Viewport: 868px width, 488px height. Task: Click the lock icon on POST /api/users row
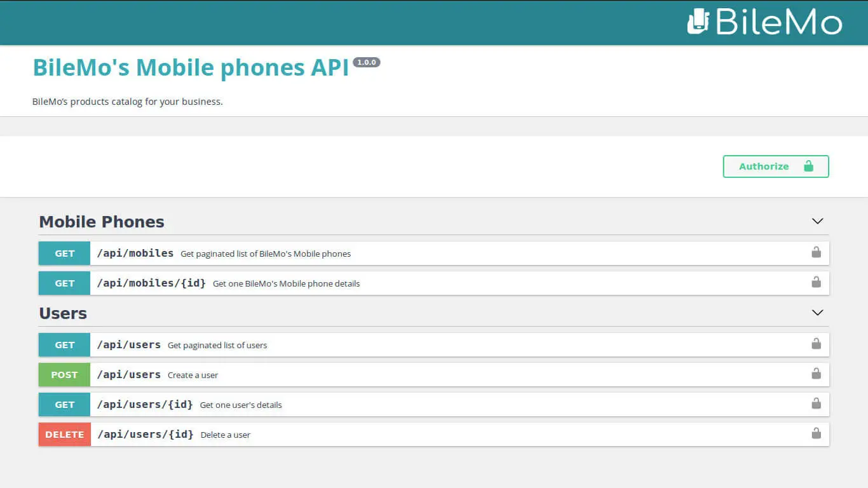point(816,374)
